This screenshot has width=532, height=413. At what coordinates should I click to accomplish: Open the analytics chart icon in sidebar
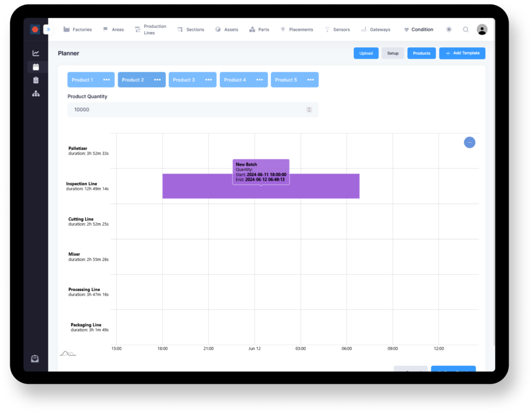click(36, 53)
